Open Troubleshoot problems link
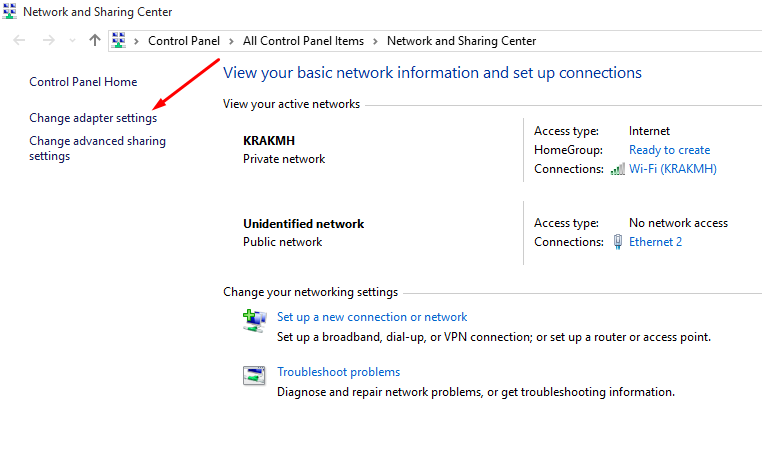The image size is (762, 472). tap(338, 372)
